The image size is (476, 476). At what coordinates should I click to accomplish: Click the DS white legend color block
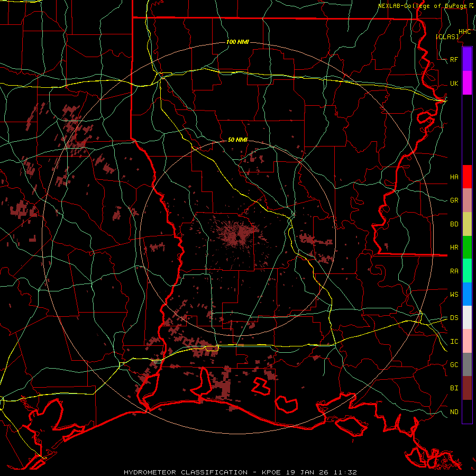[467, 317]
